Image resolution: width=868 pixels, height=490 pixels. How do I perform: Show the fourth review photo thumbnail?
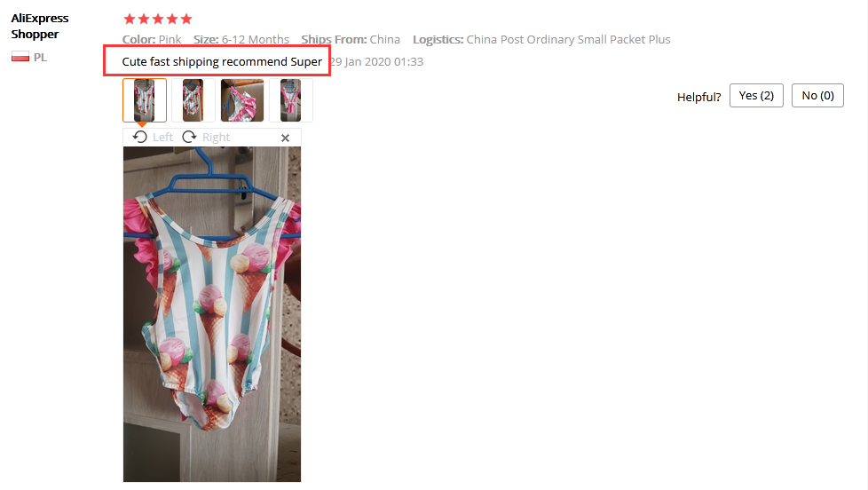coord(290,100)
